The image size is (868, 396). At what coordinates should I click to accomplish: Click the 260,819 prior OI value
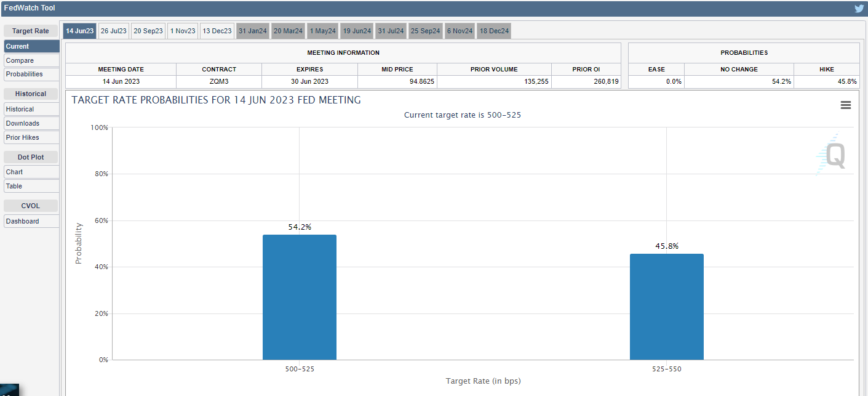[x=606, y=81]
